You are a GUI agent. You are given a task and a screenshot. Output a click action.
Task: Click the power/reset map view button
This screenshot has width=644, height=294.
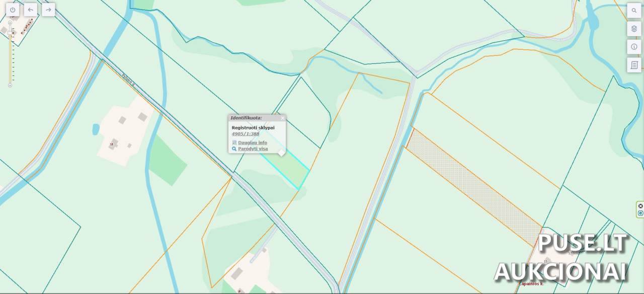coord(13,10)
